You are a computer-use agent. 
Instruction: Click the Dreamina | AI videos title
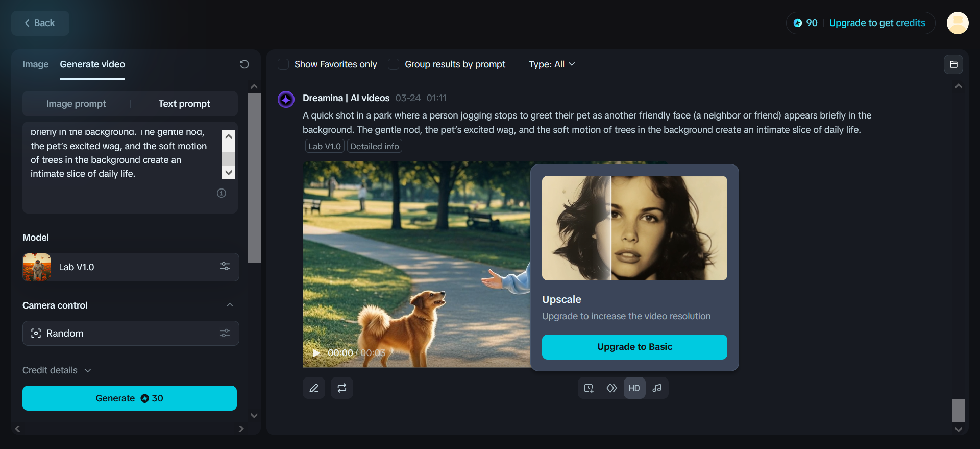(x=346, y=98)
